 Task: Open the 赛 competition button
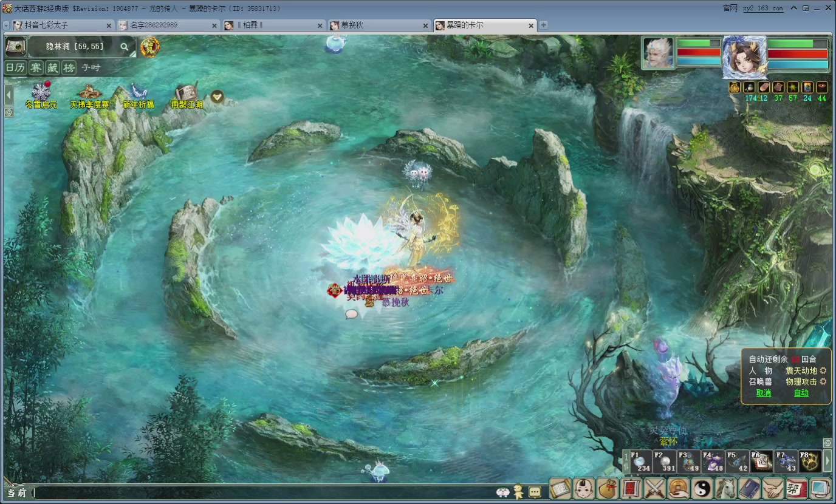[x=36, y=67]
